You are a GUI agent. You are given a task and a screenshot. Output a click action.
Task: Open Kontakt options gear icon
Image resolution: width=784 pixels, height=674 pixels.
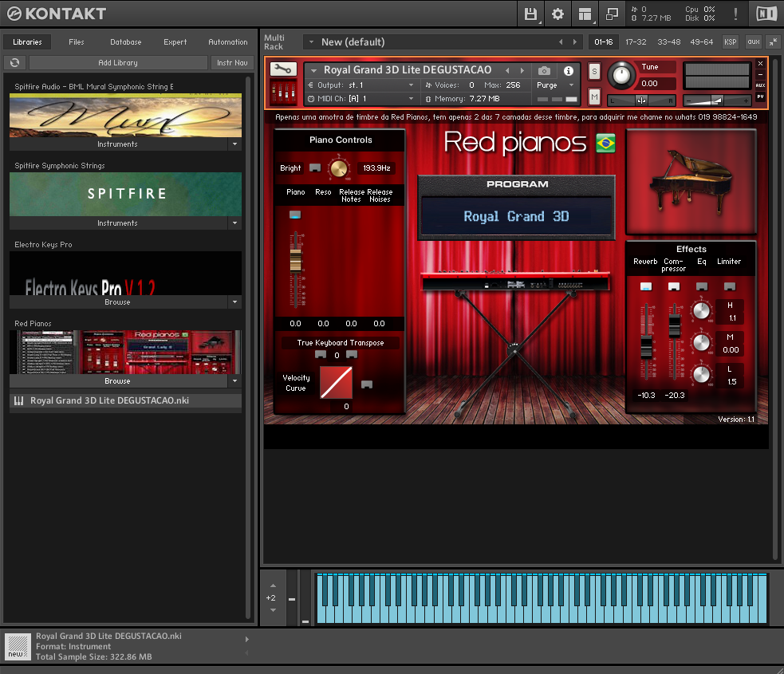tap(557, 14)
